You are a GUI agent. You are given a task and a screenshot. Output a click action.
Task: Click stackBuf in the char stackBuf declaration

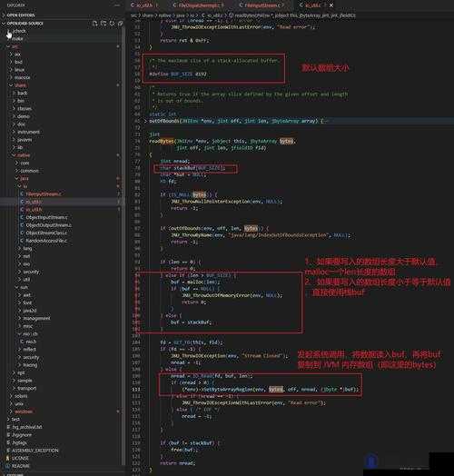185,168
